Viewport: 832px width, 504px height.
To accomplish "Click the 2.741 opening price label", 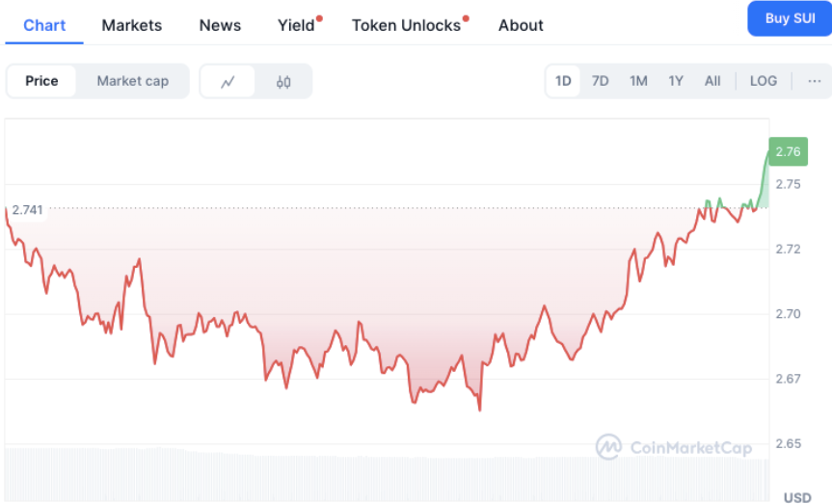I will point(27,210).
